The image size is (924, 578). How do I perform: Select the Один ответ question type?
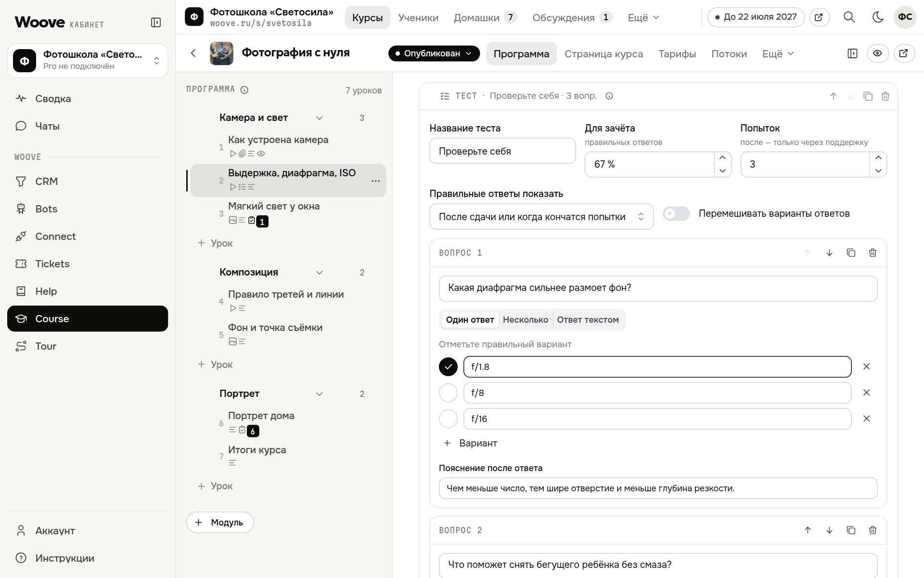pos(470,320)
